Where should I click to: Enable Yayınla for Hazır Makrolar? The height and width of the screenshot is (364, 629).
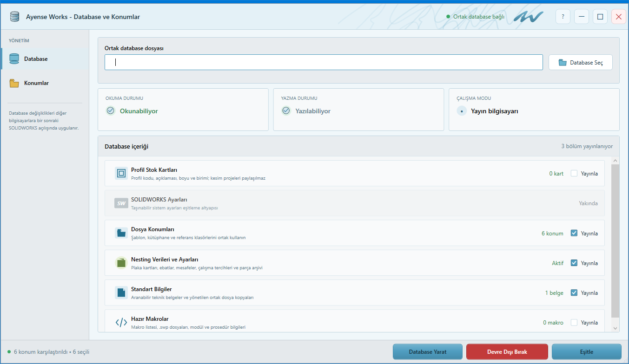574,322
